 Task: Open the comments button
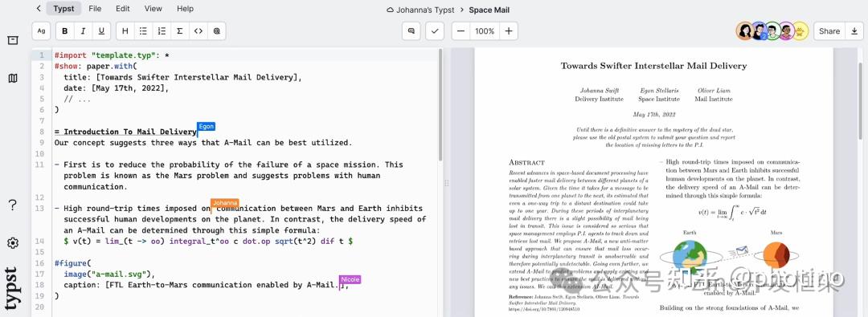411,31
